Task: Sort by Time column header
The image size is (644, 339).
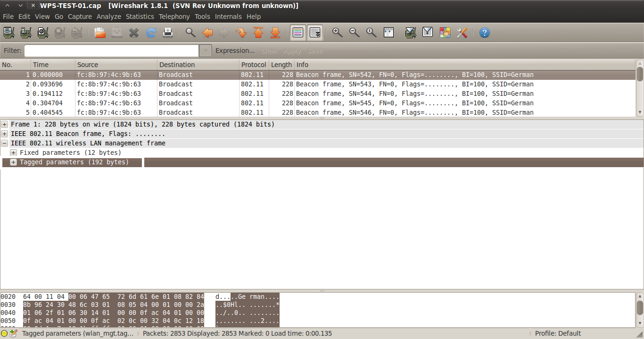Action: pos(53,65)
